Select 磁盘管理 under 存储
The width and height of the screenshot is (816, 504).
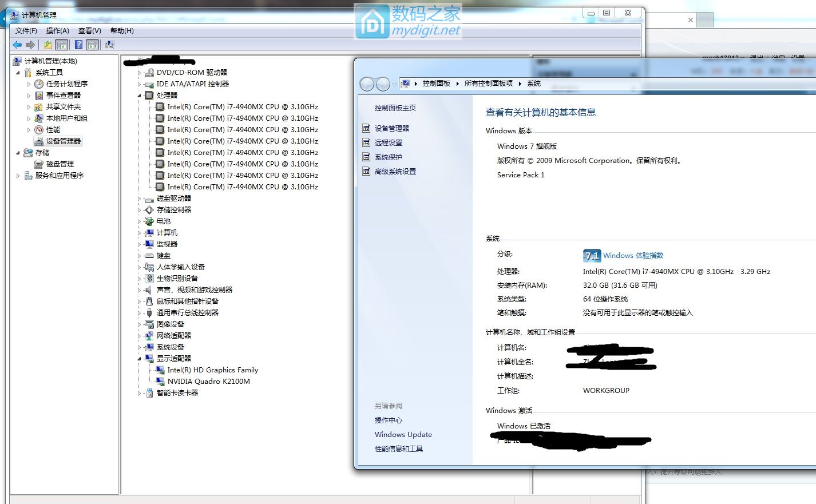tap(60, 164)
